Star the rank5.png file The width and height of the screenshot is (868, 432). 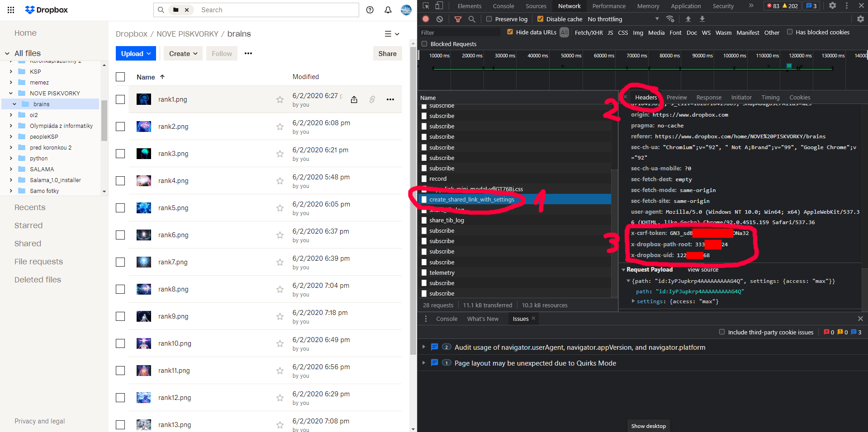[280, 208]
